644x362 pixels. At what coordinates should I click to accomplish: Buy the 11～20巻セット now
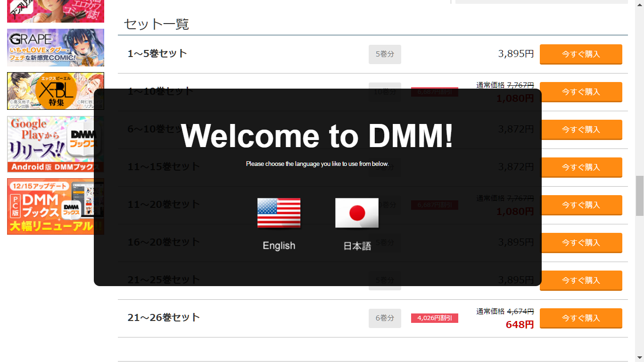tap(581, 205)
